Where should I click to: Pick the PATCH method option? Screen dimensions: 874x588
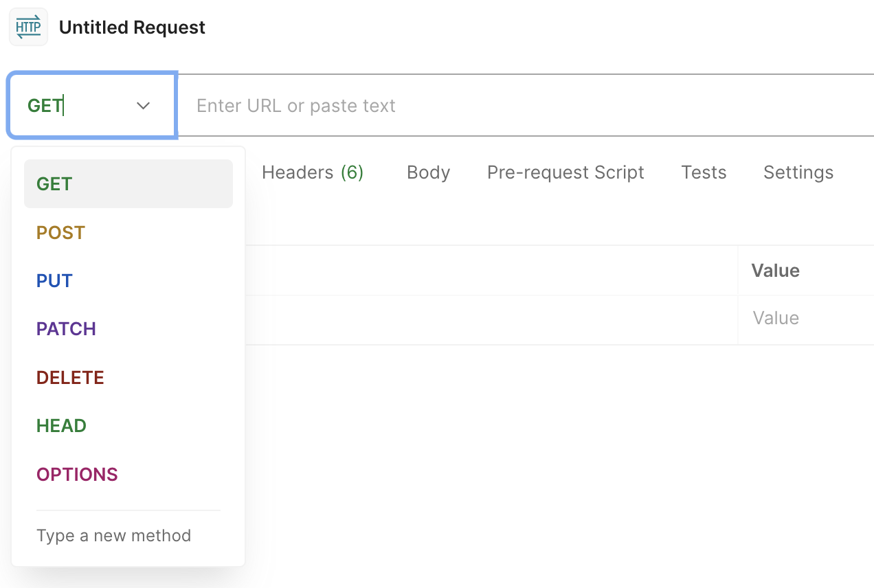tap(66, 328)
